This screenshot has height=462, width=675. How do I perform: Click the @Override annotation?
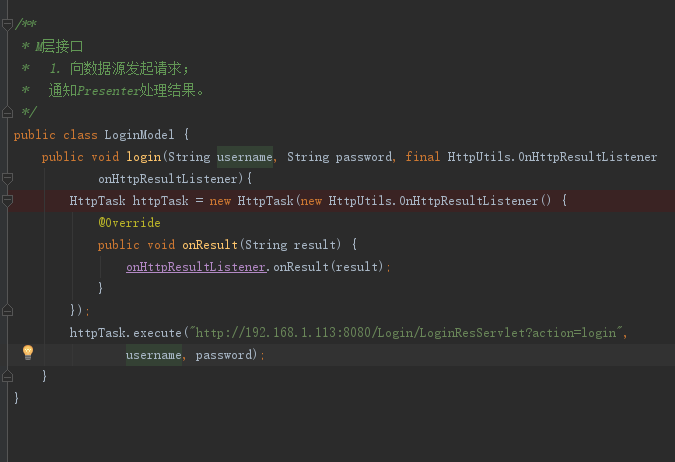[129, 223]
